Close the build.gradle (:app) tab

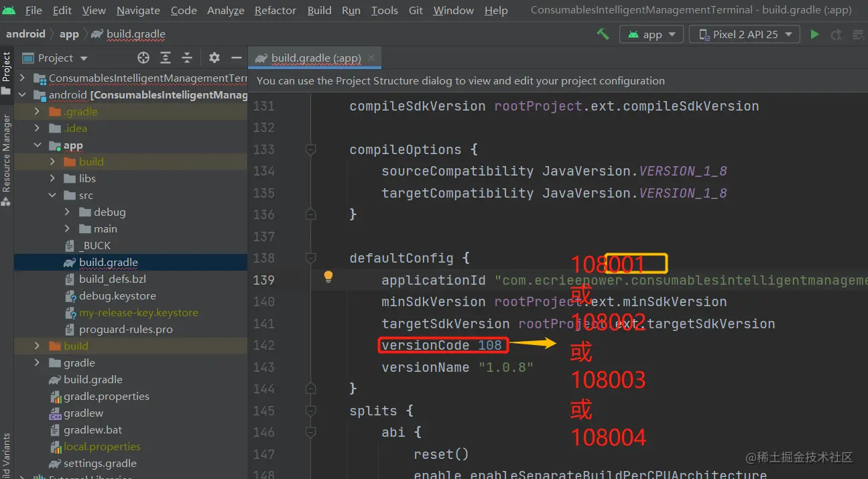371,58
